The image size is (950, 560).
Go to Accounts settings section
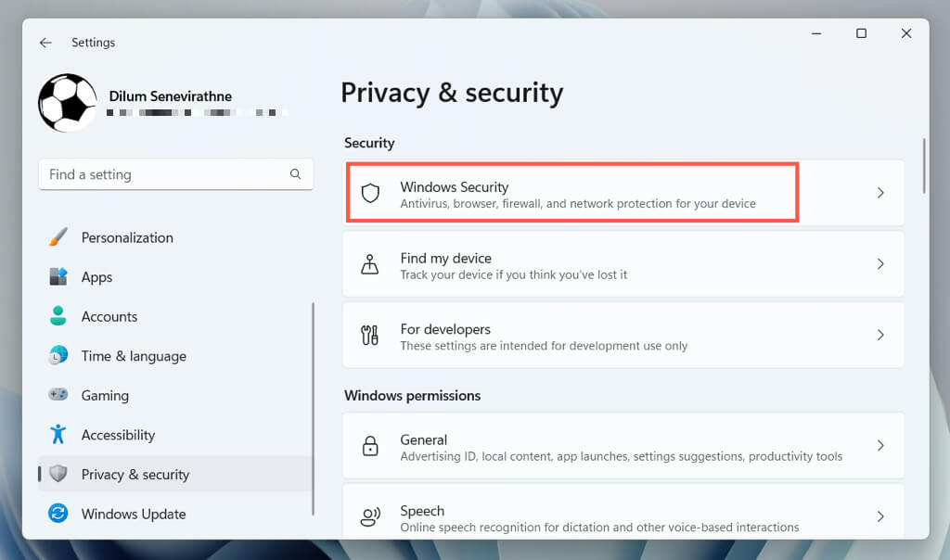pos(109,316)
